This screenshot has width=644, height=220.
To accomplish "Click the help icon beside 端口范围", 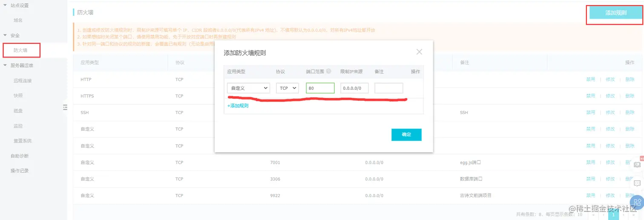I will point(328,71).
